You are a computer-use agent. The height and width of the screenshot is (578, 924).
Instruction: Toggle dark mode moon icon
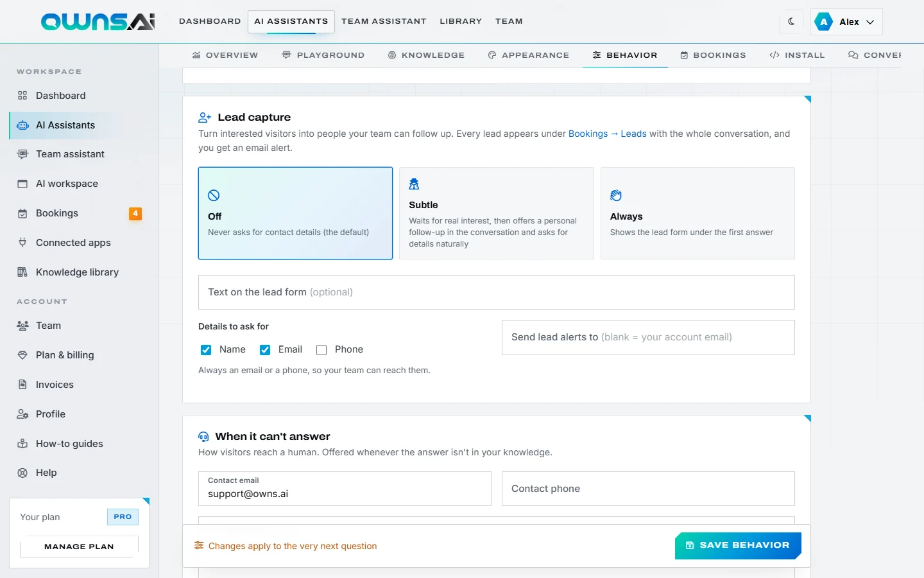791,21
